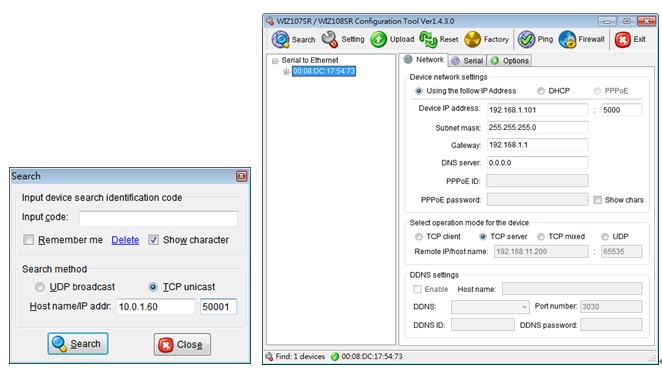Minimize the Configuration Tool window

point(607,21)
